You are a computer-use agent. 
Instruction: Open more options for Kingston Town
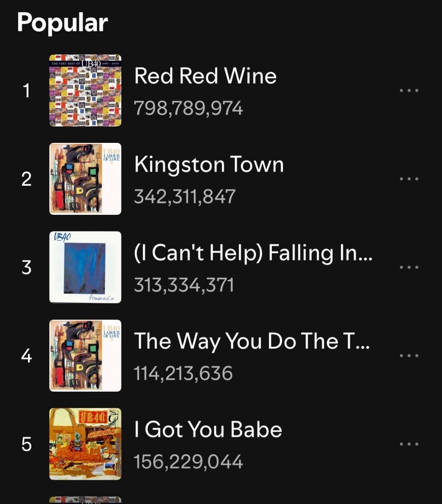click(409, 179)
